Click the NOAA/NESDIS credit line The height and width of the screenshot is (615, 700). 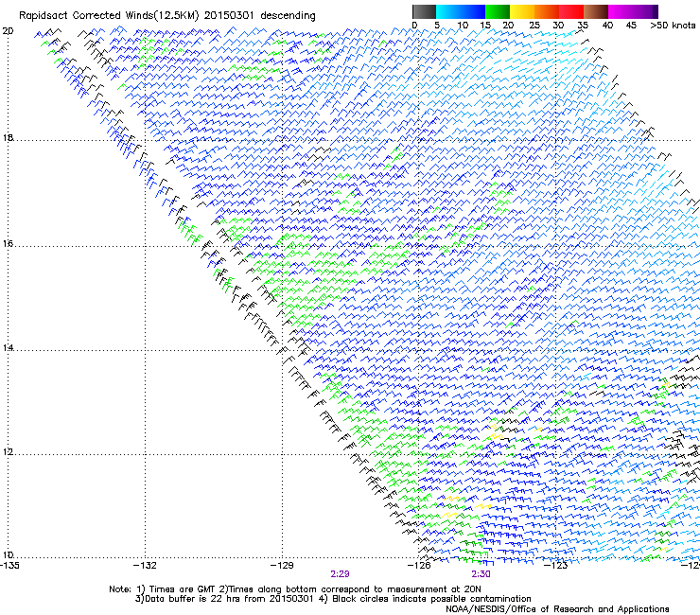click(557, 609)
